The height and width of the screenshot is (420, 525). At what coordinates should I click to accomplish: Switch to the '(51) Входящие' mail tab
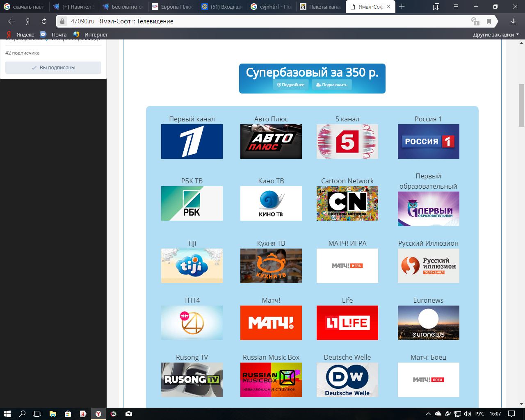(x=222, y=7)
